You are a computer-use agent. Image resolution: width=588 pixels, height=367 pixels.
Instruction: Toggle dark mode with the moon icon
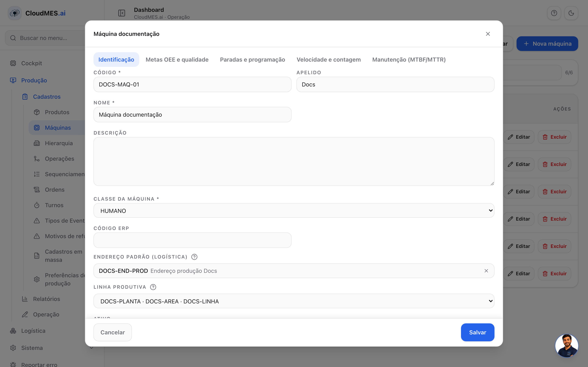[571, 13]
